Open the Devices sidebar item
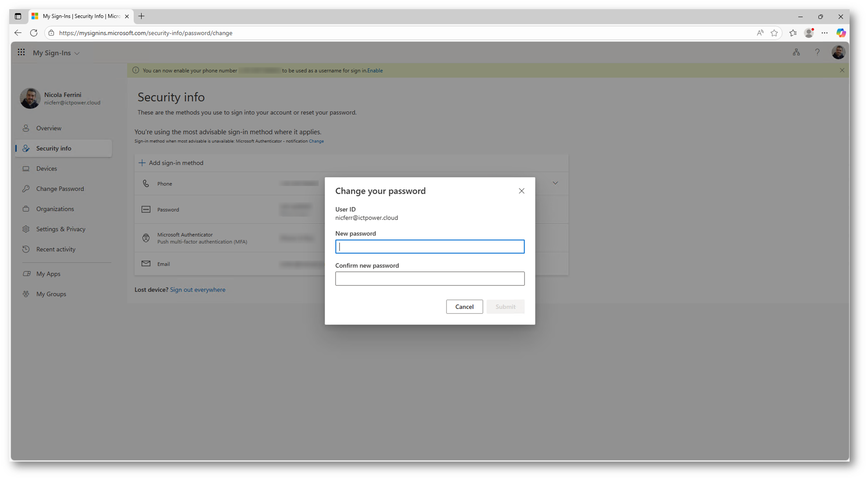 click(46, 168)
